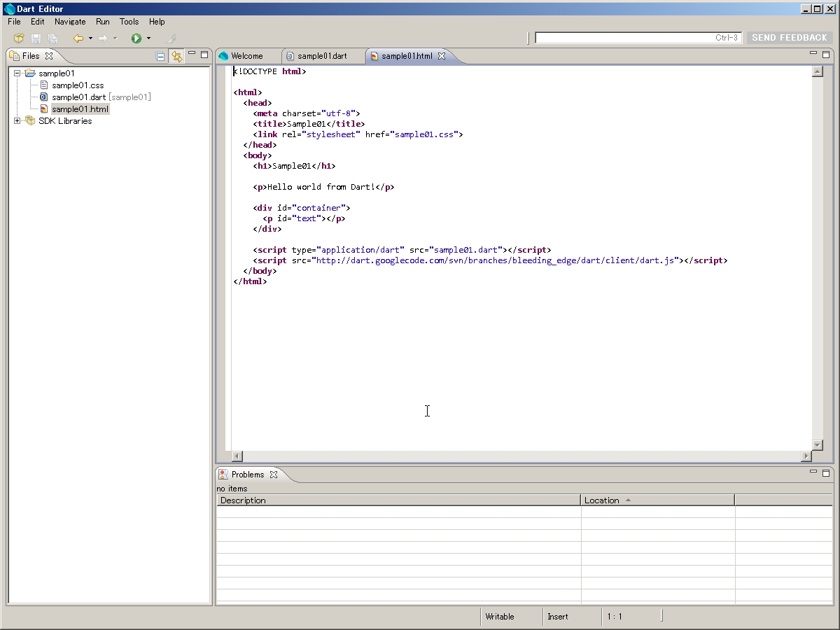Switch to the sample01.dart editor tab

(321, 56)
